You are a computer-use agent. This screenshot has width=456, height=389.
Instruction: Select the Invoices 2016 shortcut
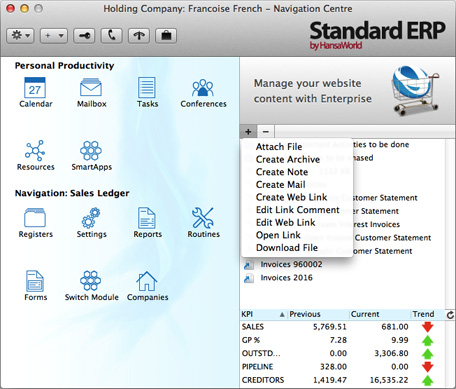(x=287, y=278)
